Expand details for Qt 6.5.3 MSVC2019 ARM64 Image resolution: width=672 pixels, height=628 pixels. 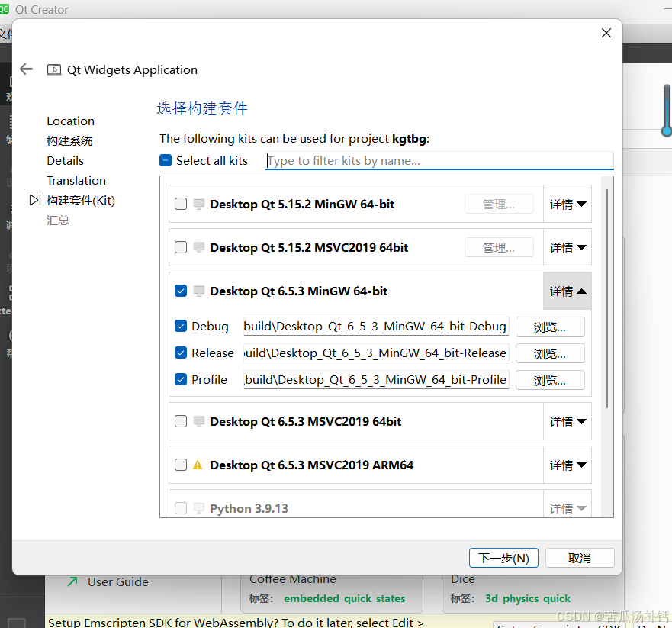tap(568, 465)
